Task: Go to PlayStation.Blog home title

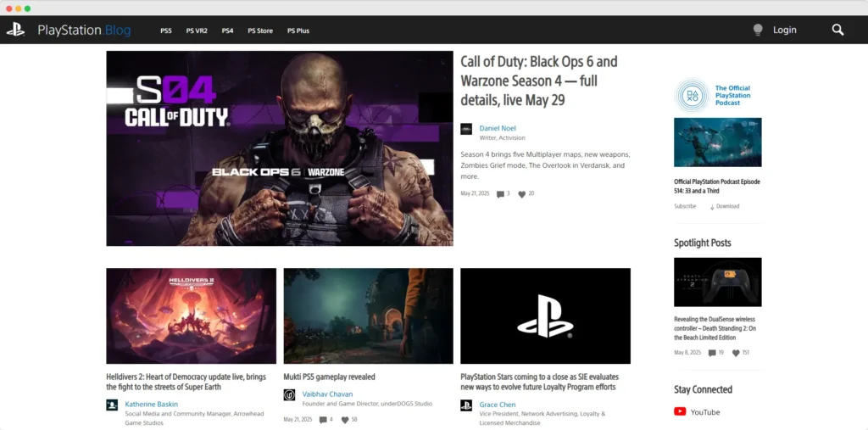Action: (84, 31)
